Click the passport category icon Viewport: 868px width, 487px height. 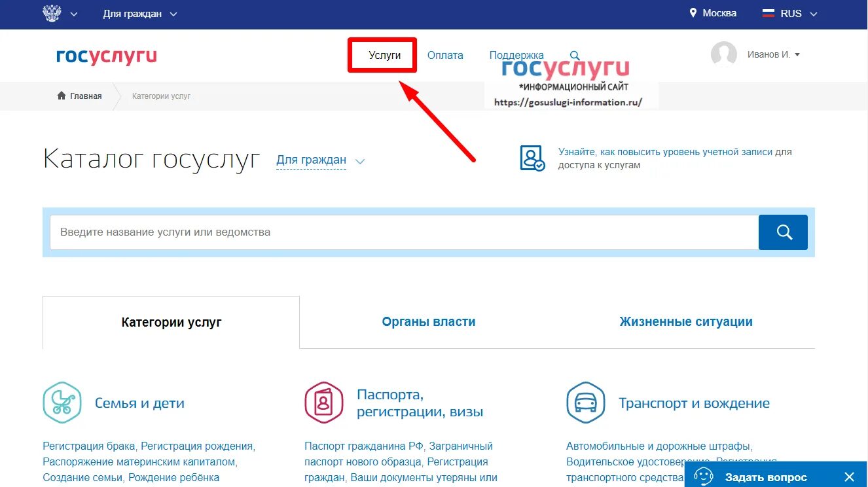pos(324,403)
